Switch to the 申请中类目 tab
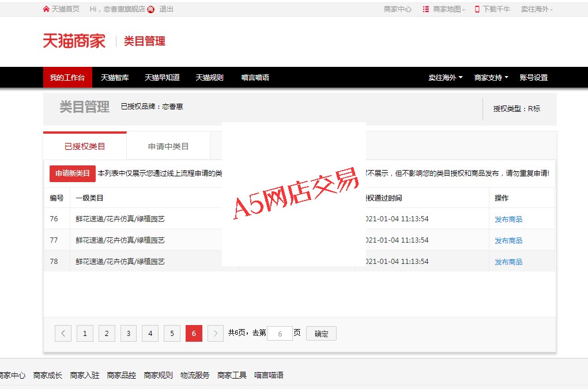Screen dimensions: 588x389 point(168,146)
